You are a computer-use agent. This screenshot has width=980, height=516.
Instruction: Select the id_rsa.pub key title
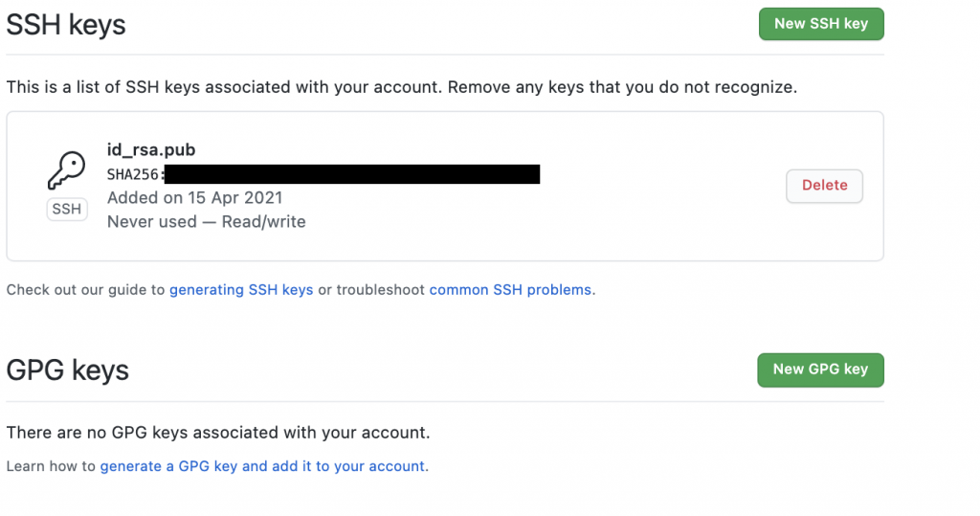(x=151, y=149)
